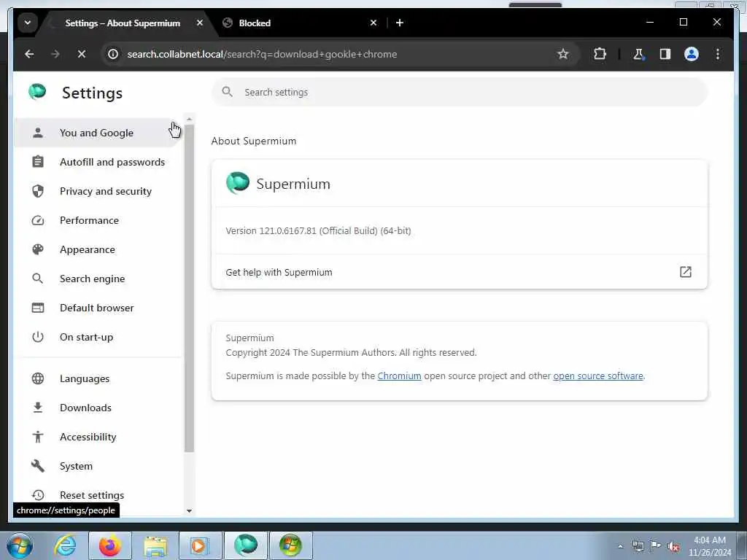Open Windows Explorer from taskbar
Viewport: 747px width, 560px height.
tap(155, 545)
